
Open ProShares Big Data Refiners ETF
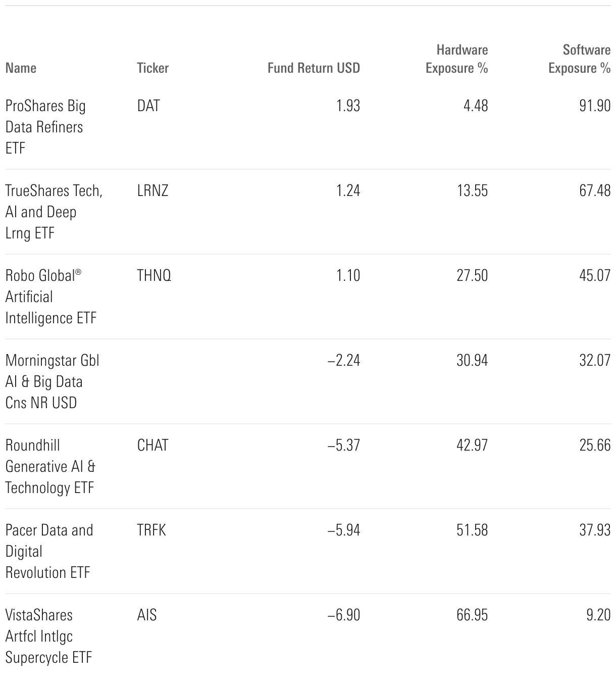pos(45,127)
